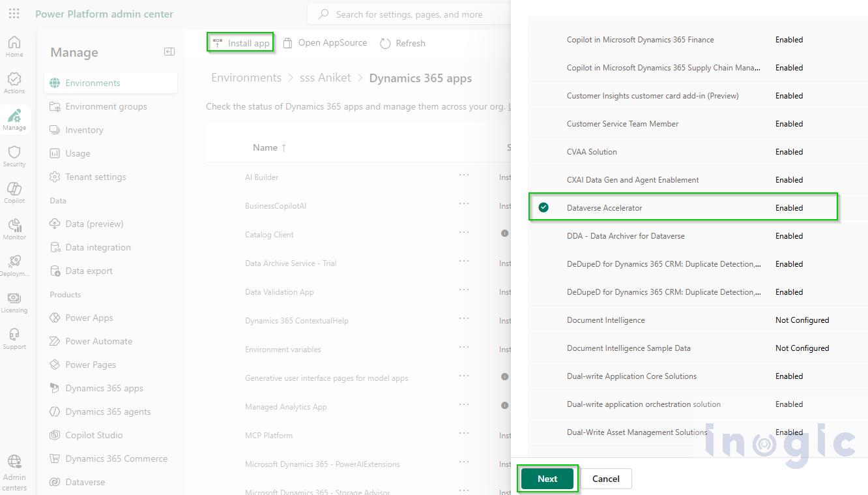Select Manage in the left rail

[x=14, y=119]
